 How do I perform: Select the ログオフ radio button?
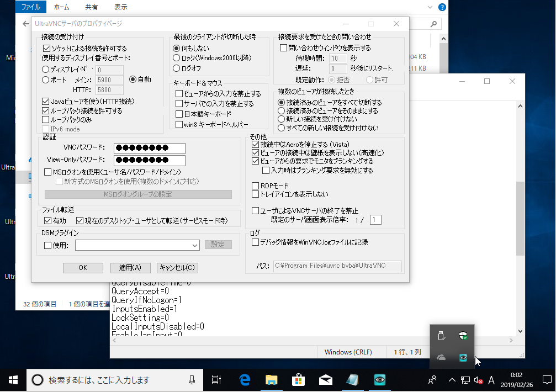(x=177, y=68)
